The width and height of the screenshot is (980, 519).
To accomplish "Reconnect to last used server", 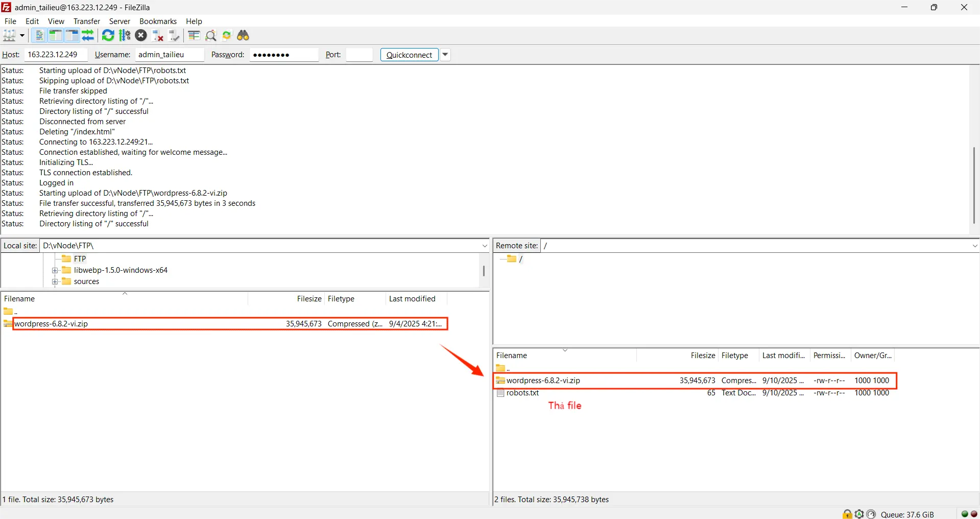I will [174, 35].
